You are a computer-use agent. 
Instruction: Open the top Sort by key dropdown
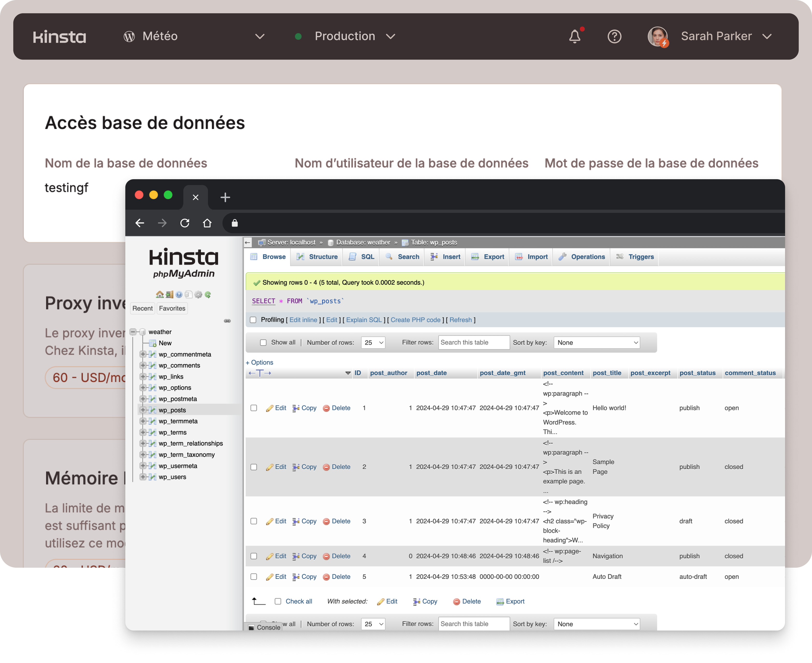click(x=597, y=343)
